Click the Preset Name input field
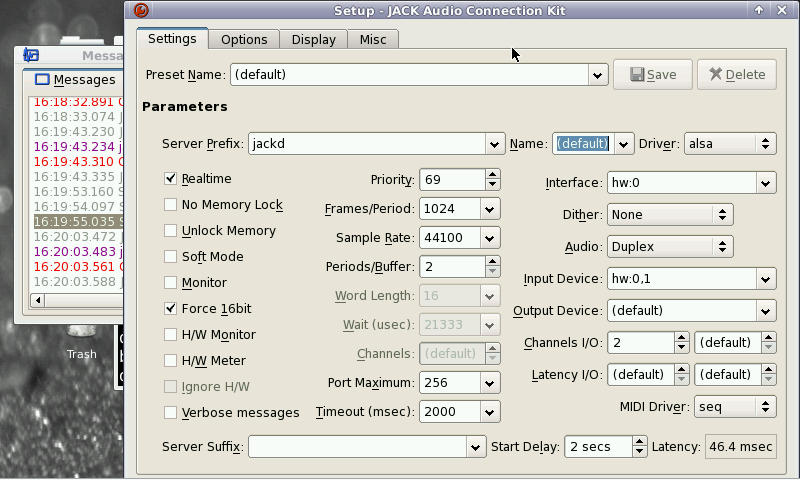This screenshot has width=800, height=480. coord(410,74)
